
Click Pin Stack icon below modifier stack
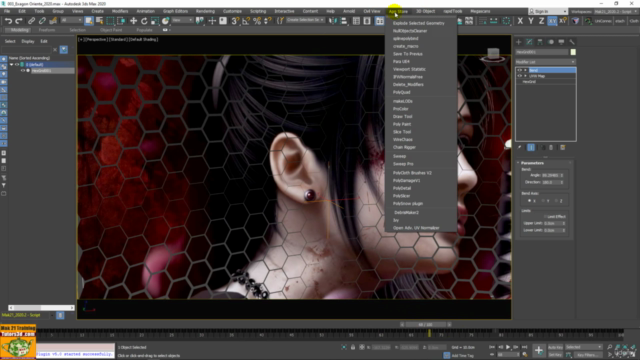(x=519, y=147)
